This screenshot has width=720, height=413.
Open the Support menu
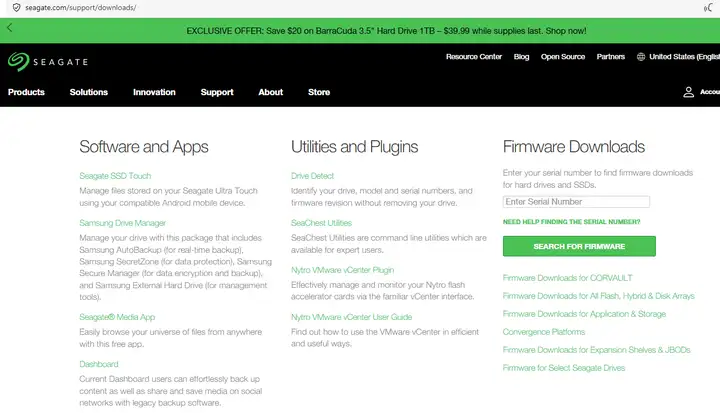click(217, 92)
